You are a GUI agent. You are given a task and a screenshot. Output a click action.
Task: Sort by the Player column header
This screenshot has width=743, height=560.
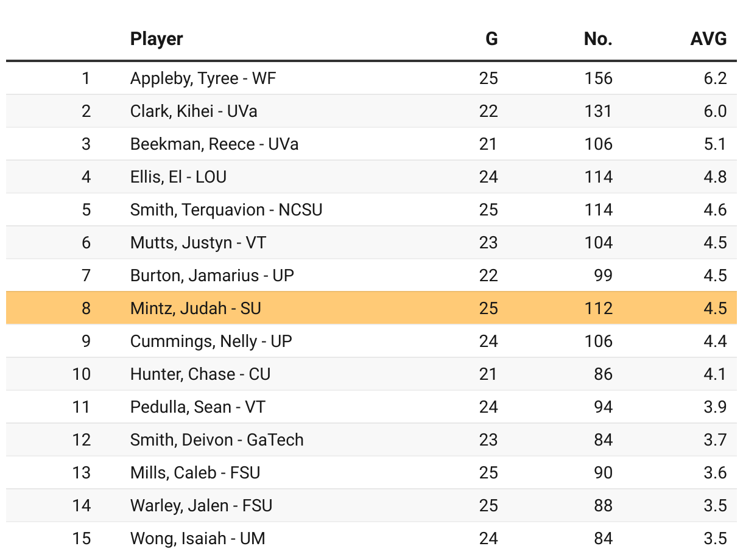[x=157, y=39]
